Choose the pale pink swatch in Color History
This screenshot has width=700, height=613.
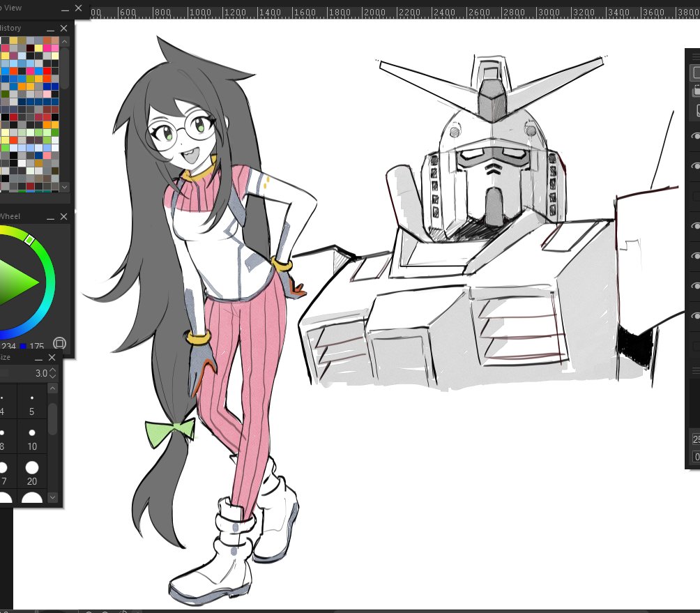coord(47,94)
